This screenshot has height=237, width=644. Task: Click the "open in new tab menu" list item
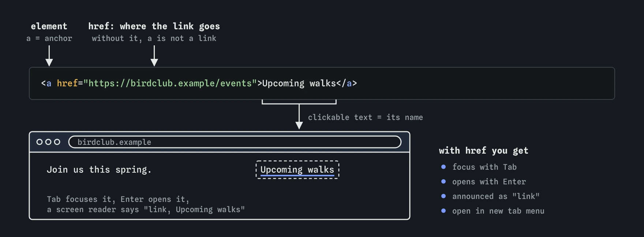pos(498,211)
